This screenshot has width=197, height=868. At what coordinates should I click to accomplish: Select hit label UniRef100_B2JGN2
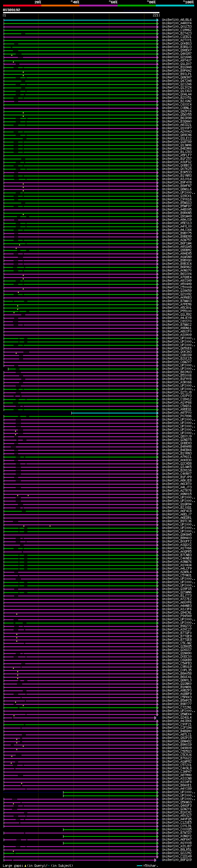click(176, 101)
